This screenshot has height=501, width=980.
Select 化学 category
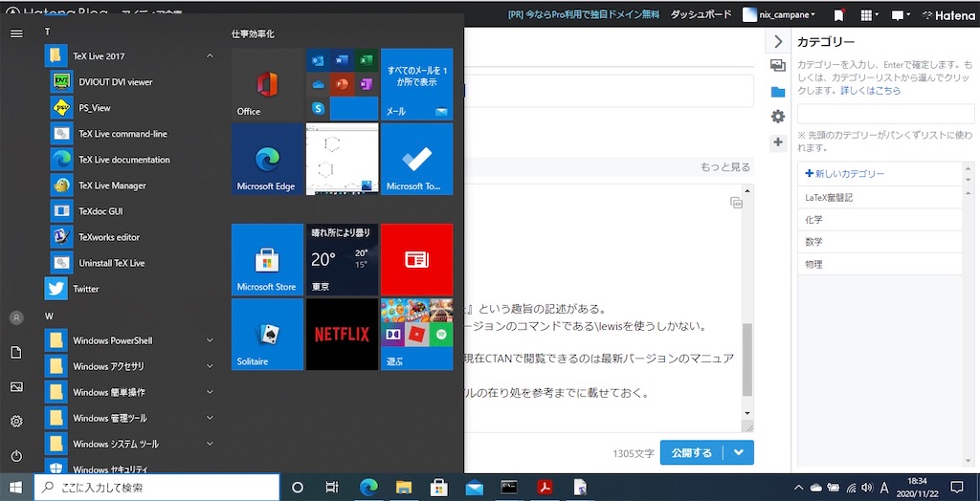880,220
